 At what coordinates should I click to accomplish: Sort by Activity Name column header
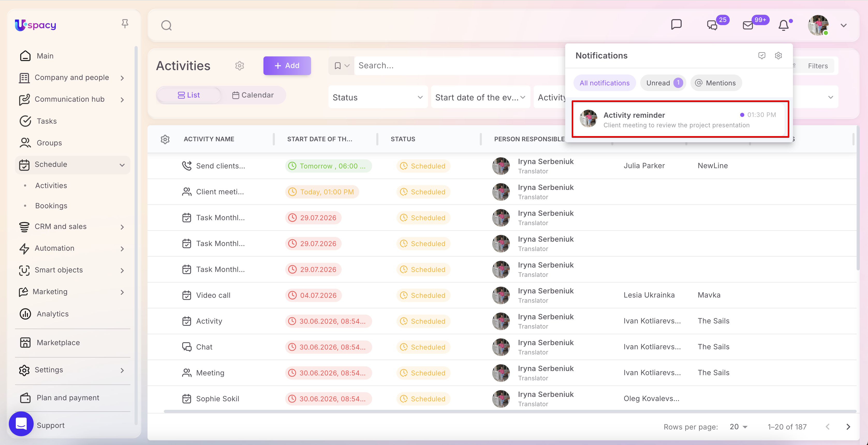tap(209, 139)
